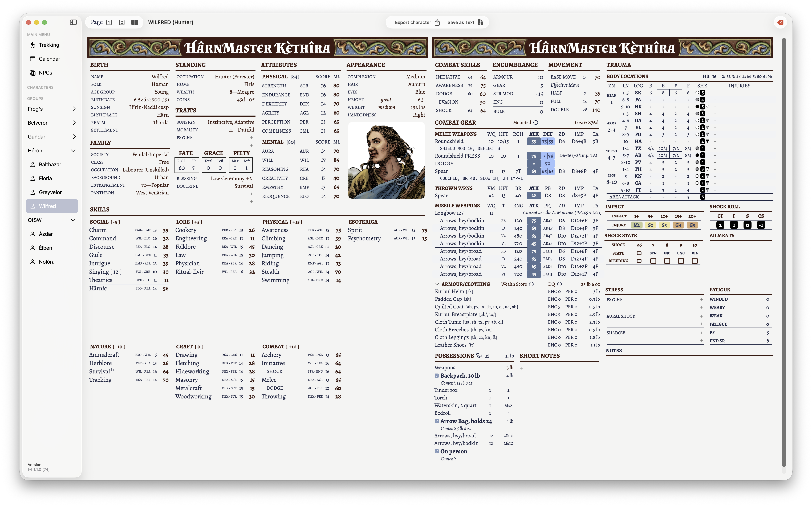Image resolution: width=812 pixels, height=506 pixels.
Task: Click the Export character button
Action: pyautogui.click(x=413, y=22)
